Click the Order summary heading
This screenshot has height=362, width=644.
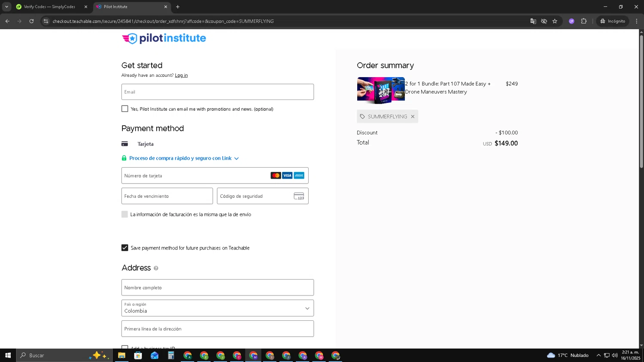coord(385,66)
